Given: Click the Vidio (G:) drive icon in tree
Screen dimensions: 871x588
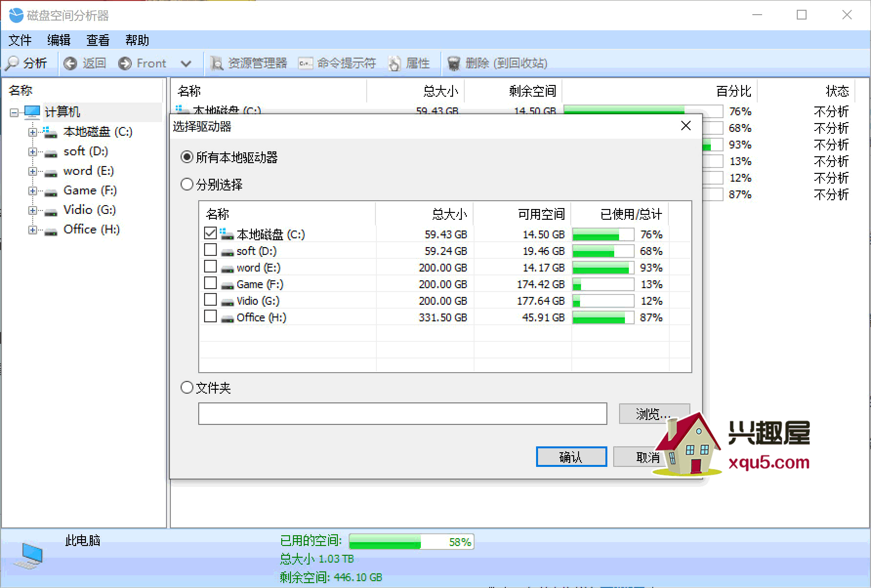Looking at the screenshot, I should pos(51,212).
